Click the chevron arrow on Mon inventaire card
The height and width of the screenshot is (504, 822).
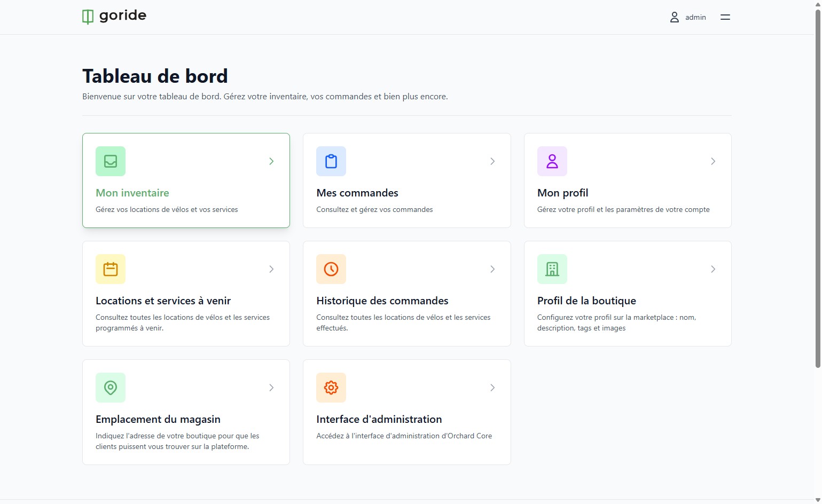tap(271, 161)
